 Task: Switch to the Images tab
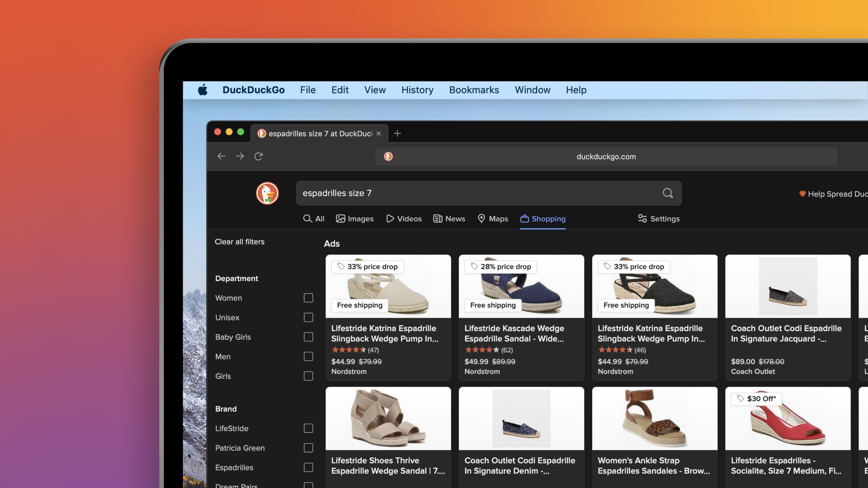(x=355, y=219)
